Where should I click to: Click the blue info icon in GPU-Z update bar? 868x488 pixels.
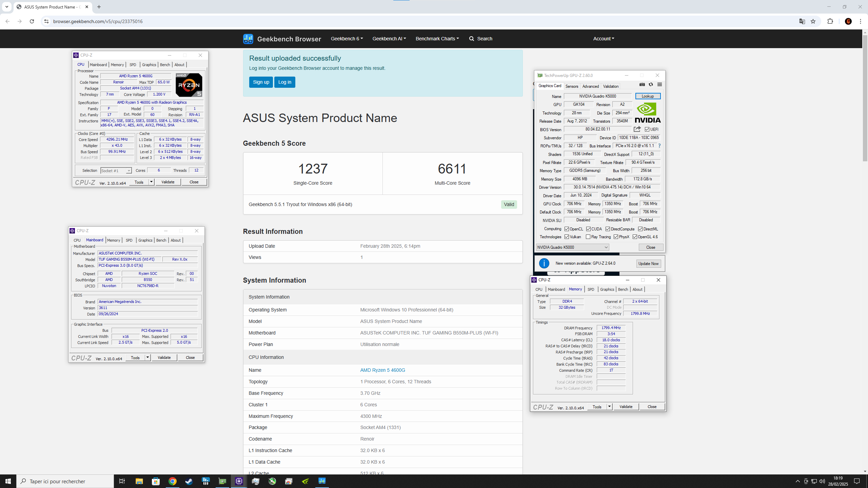click(544, 263)
